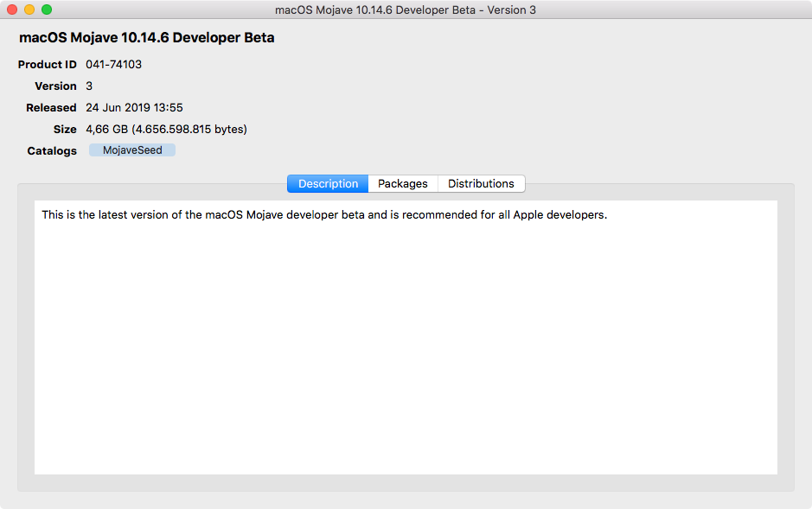Open the Distributions tab

click(481, 183)
